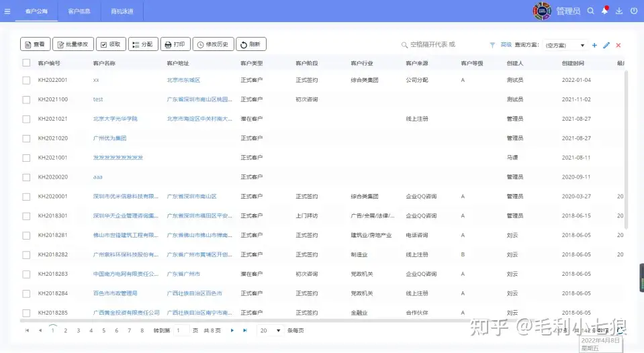Click the user avatar logo

(542, 11)
